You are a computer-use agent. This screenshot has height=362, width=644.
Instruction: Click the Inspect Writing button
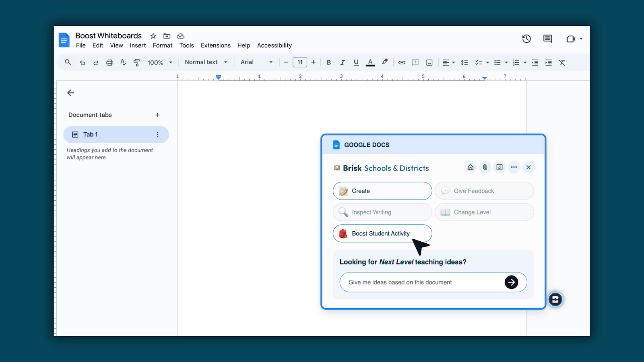[x=382, y=212]
